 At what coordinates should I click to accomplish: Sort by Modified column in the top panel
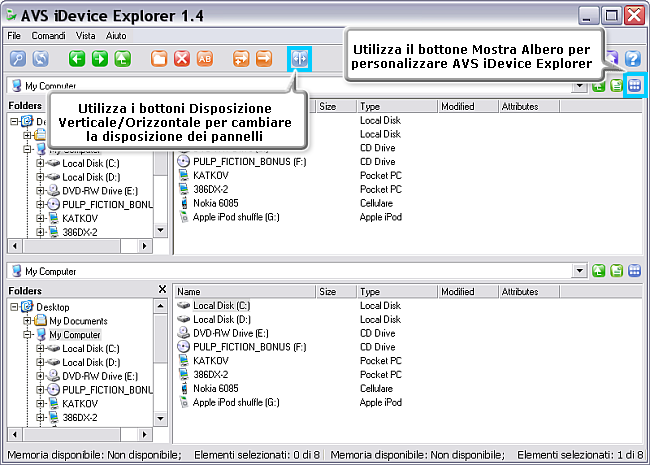tap(468, 107)
